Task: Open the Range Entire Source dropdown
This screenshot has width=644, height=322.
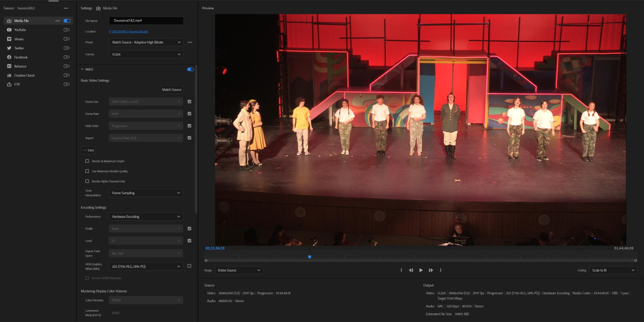Action: click(239, 270)
